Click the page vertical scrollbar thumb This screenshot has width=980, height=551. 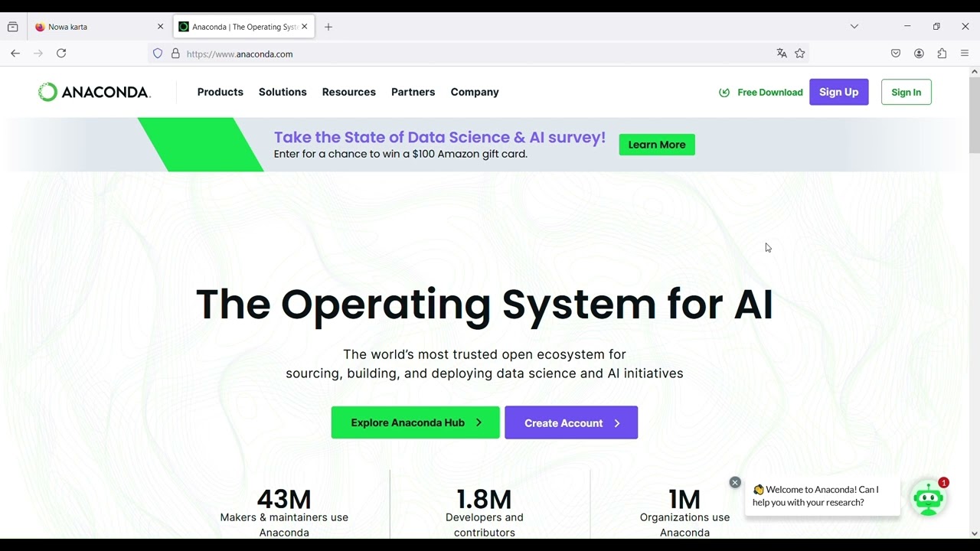tap(974, 115)
